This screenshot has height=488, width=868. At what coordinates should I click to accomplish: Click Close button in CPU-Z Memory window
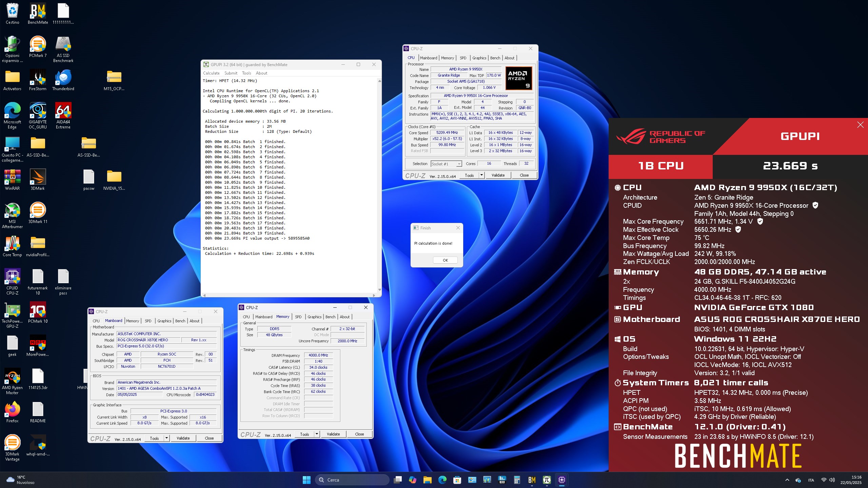tap(359, 434)
